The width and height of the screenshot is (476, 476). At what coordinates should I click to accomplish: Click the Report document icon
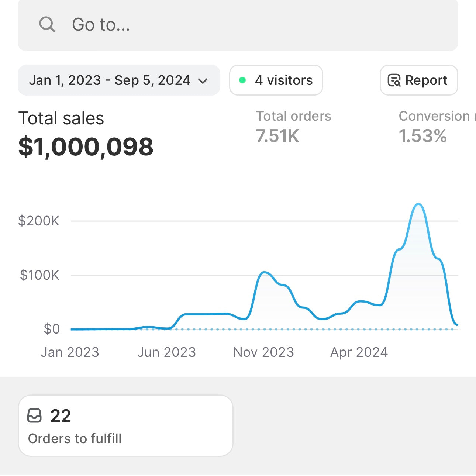[394, 80]
